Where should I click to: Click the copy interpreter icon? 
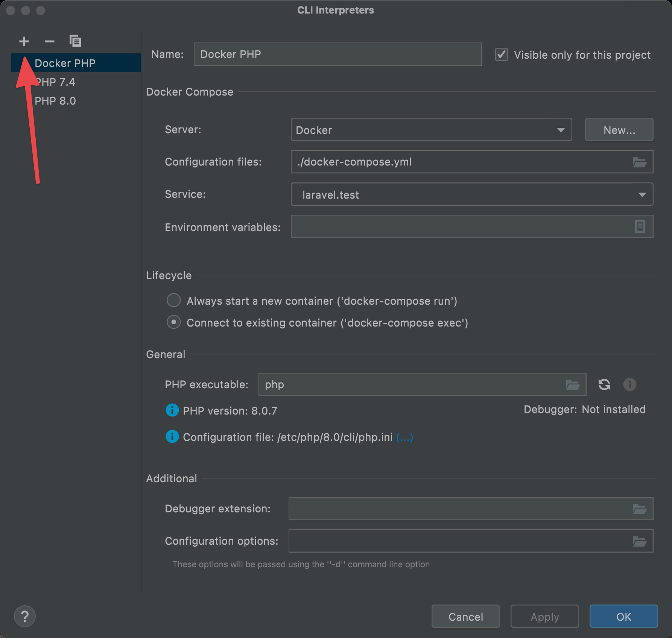point(75,41)
